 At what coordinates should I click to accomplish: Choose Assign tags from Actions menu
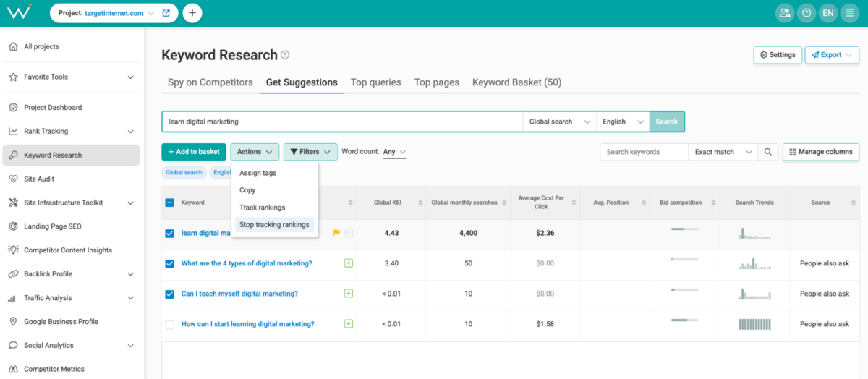pyautogui.click(x=274, y=173)
